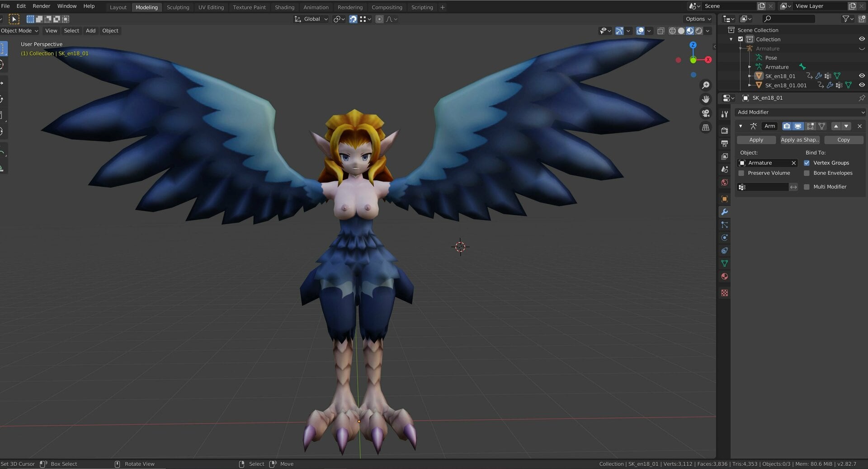Open the Render properties tab
868x469 pixels.
[x=725, y=131]
